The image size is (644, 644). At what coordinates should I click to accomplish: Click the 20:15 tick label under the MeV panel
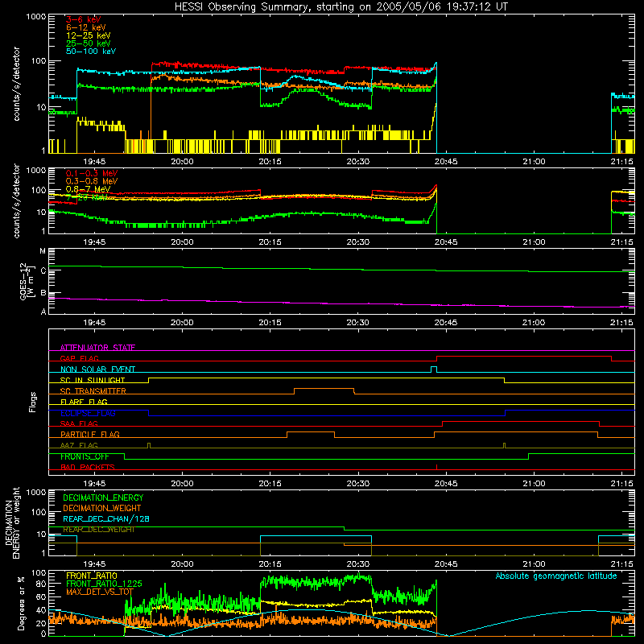tap(270, 242)
